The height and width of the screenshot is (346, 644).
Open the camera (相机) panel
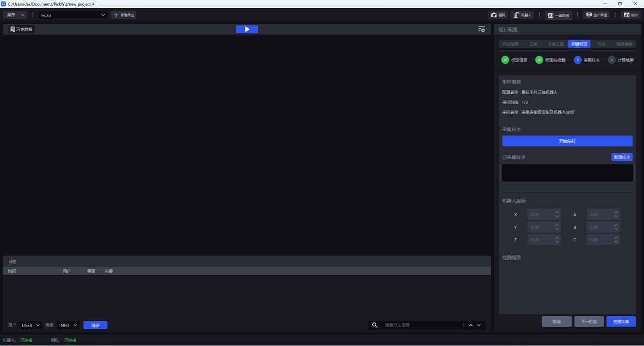pyautogui.click(x=498, y=15)
